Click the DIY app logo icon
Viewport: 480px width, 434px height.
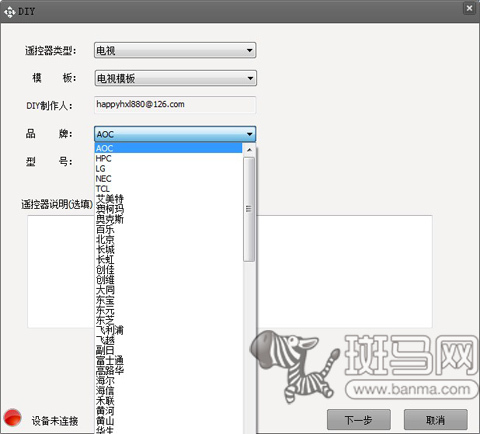[9, 12]
